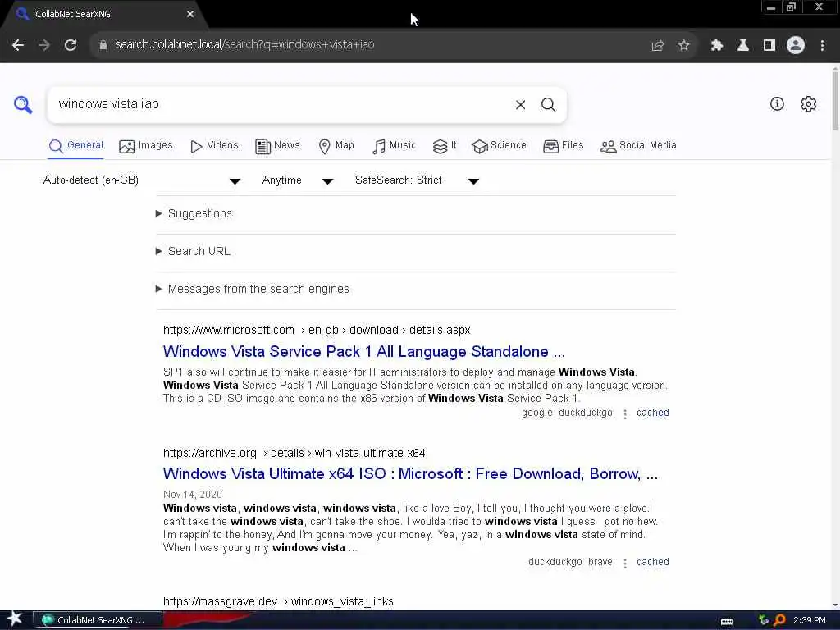
Task: Switch to Images search tab
Action: [146, 146]
